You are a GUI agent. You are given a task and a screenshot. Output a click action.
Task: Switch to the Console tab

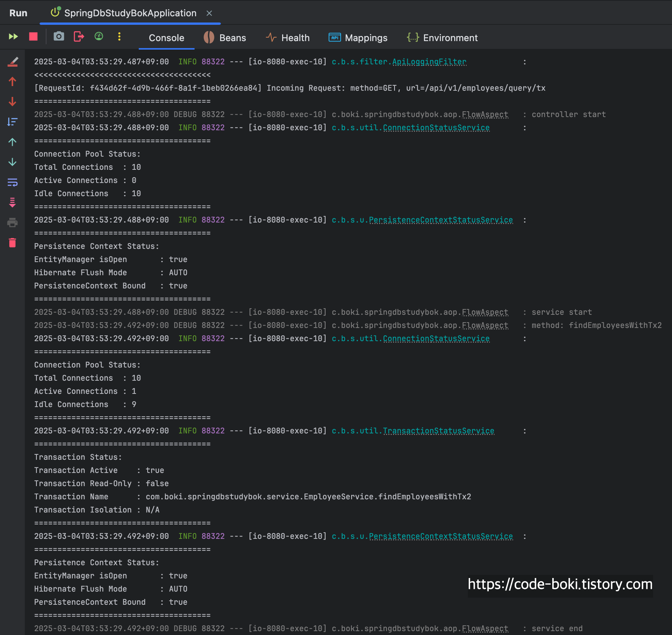pyautogui.click(x=167, y=38)
